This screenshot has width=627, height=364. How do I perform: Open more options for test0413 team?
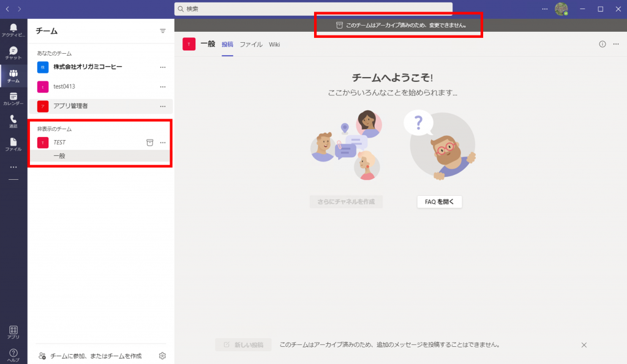163,86
